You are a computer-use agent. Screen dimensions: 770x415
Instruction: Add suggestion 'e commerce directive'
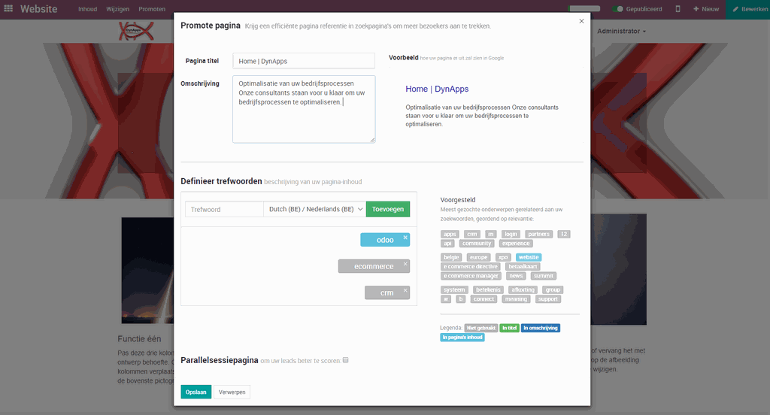point(470,267)
